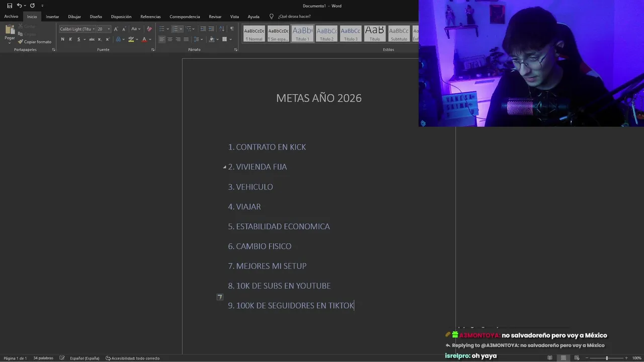This screenshot has height=362, width=644.
Task: Open the font size 20 dropdown
Action: pyautogui.click(x=108, y=29)
